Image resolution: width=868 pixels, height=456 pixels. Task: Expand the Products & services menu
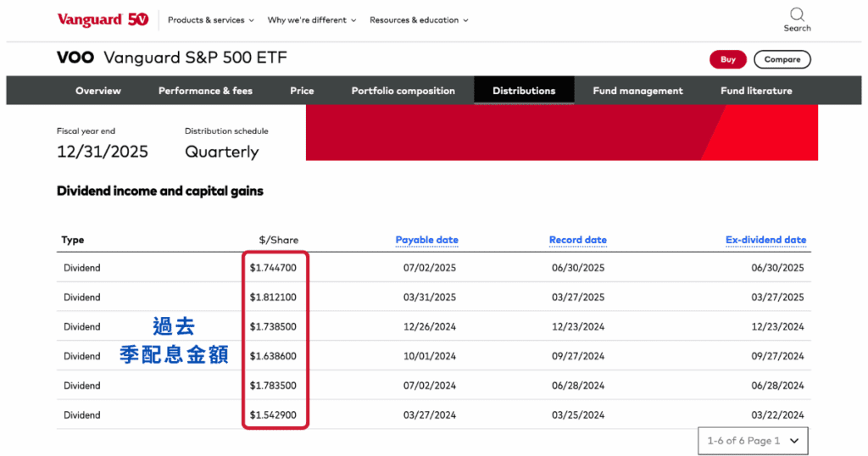(x=211, y=20)
